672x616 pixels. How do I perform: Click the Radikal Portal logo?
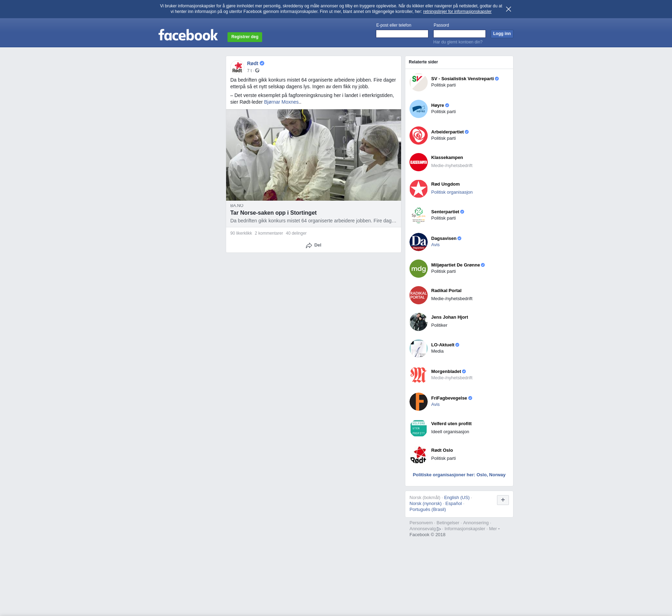(x=419, y=295)
